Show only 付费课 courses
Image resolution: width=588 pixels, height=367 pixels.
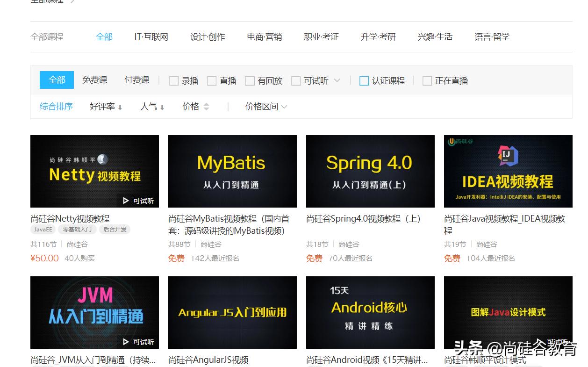pyautogui.click(x=137, y=80)
